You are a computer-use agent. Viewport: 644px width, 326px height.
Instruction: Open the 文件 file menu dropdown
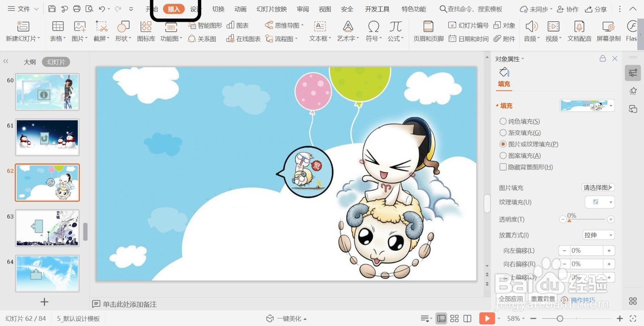pyautogui.click(x=23, y=9)
